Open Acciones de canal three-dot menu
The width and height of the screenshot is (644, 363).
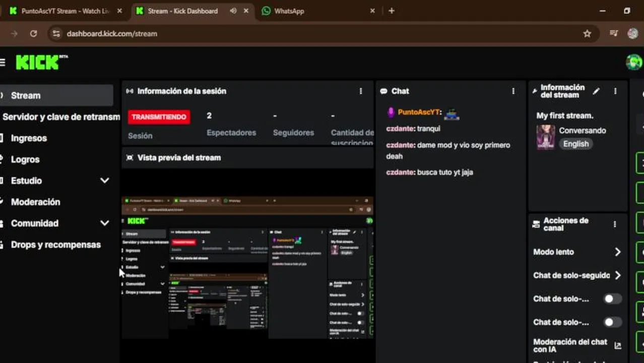pos(615,224)
